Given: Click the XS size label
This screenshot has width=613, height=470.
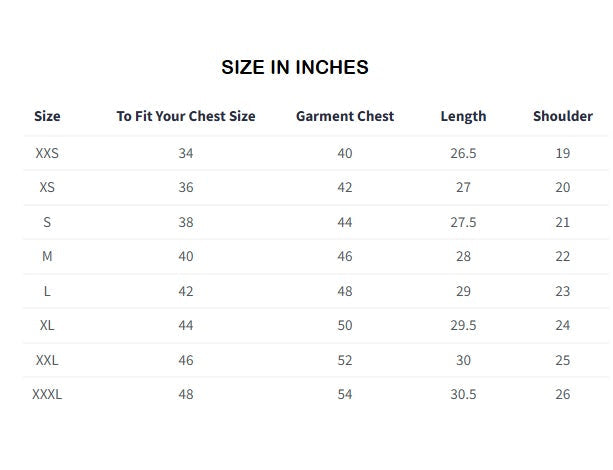Looking at the screenshot, I should (x=47, y=187).
